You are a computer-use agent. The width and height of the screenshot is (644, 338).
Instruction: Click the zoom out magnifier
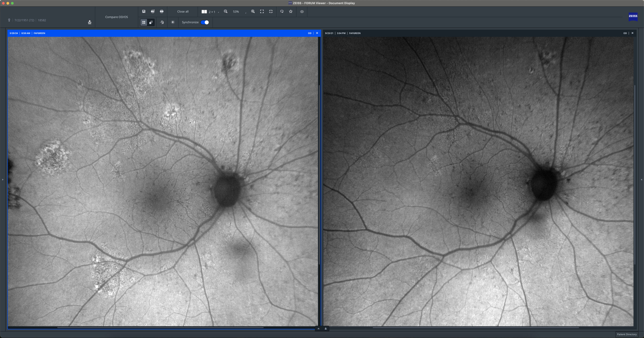[226, 12]
